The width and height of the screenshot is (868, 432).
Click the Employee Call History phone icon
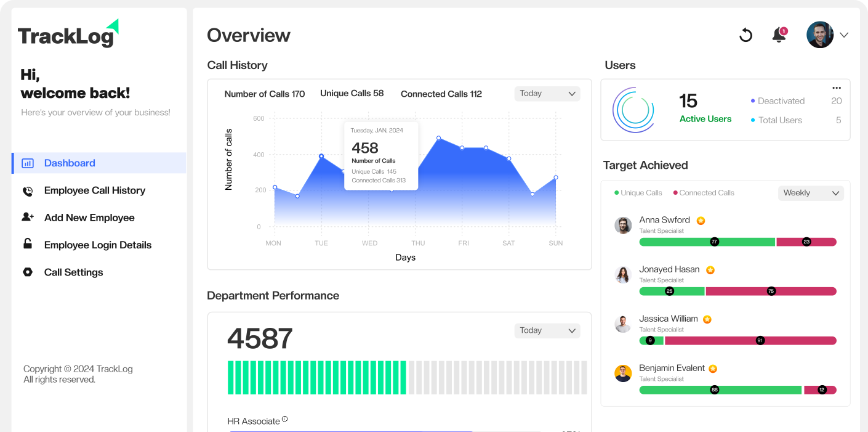(28, 191)
